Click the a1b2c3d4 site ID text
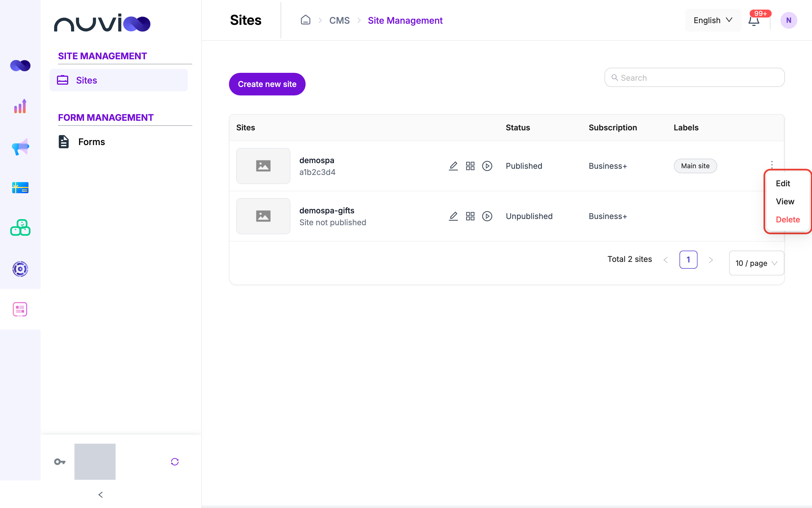The image size is (812, 508). [317, 172]
